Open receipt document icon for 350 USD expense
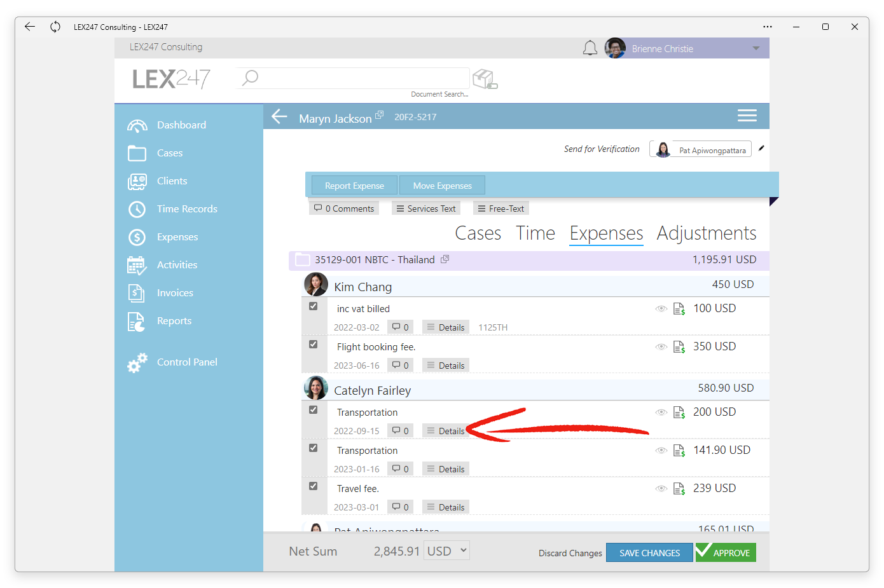 [x=679, y=347]
